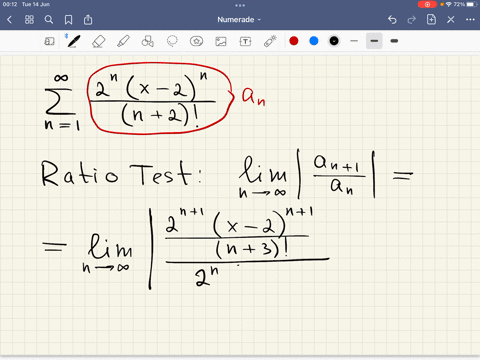Screen dimensions: 480x360
Task: Open the three-dot more options menu
Action: point(470,20)
